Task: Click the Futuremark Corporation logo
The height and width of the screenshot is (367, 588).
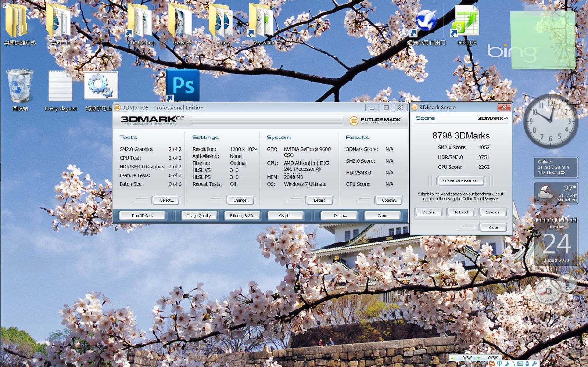Action: coord(374,120)
